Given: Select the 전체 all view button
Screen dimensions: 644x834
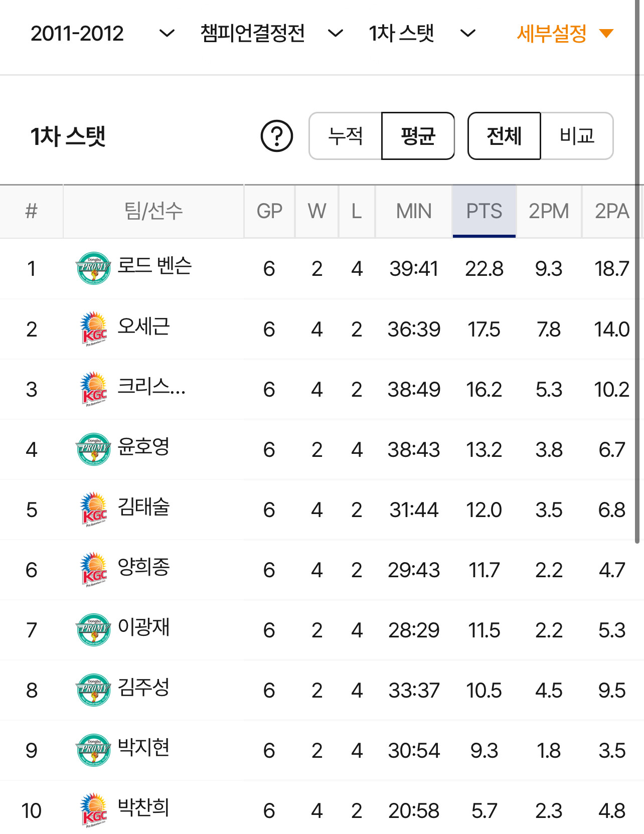Looking at the screenshot, I should click(x=504, y=136).
